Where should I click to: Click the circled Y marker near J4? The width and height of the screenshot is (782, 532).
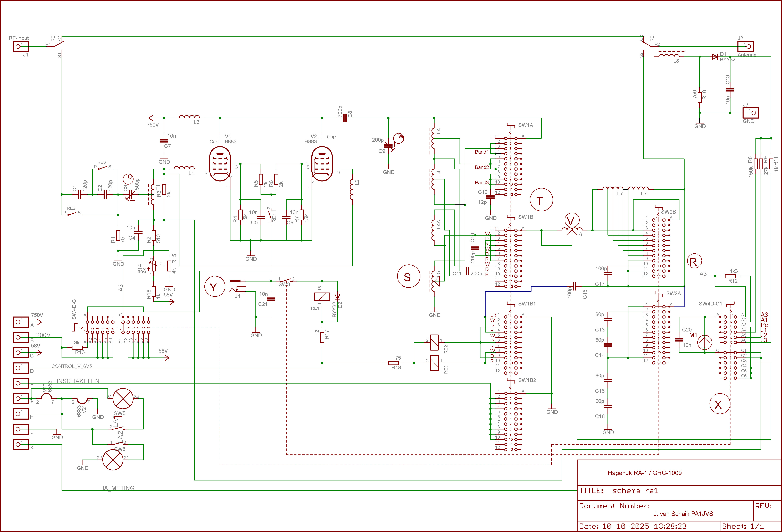tap(215, 286)
